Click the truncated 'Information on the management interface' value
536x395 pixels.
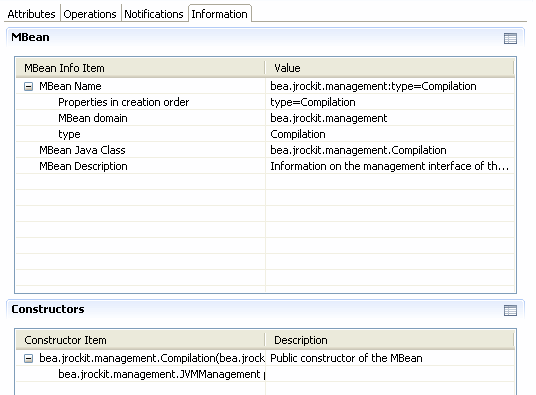pyautogui.click(x=389, y=166)
